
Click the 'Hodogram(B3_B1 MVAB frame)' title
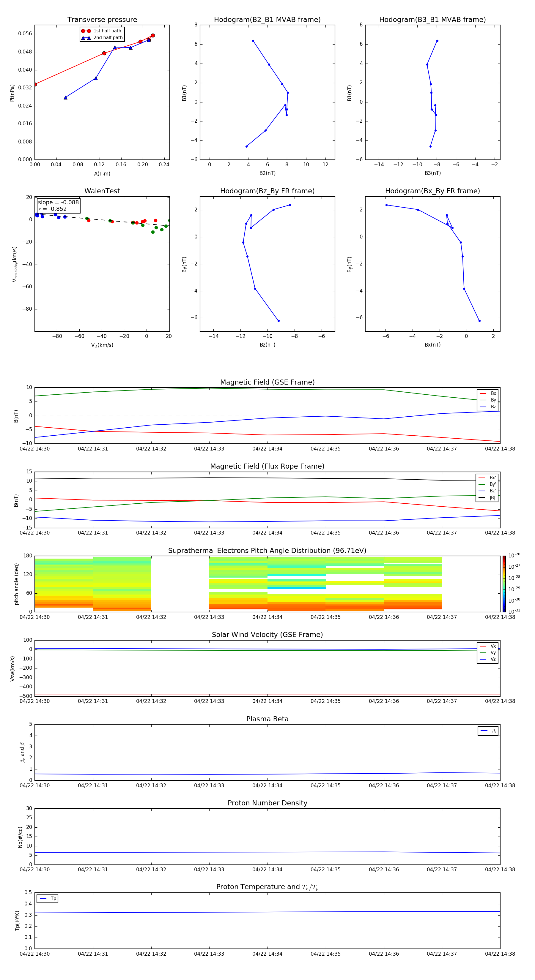[x=432, y=20]
